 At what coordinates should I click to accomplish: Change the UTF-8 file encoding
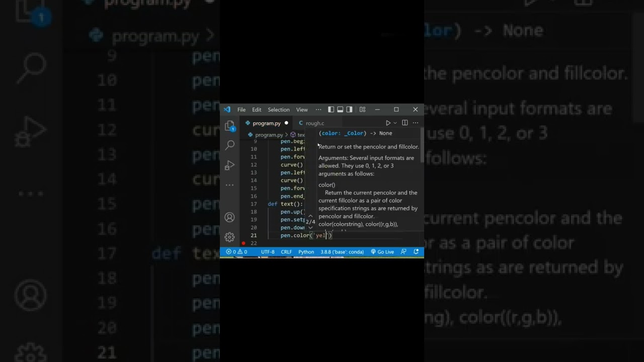coord(268,252)
